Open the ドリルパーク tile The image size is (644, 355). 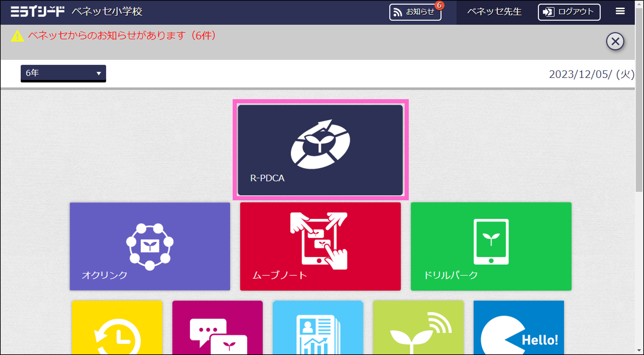click(491, 247)
